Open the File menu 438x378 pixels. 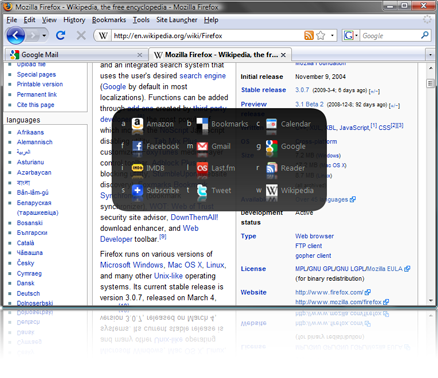click(x=12, y=20)
